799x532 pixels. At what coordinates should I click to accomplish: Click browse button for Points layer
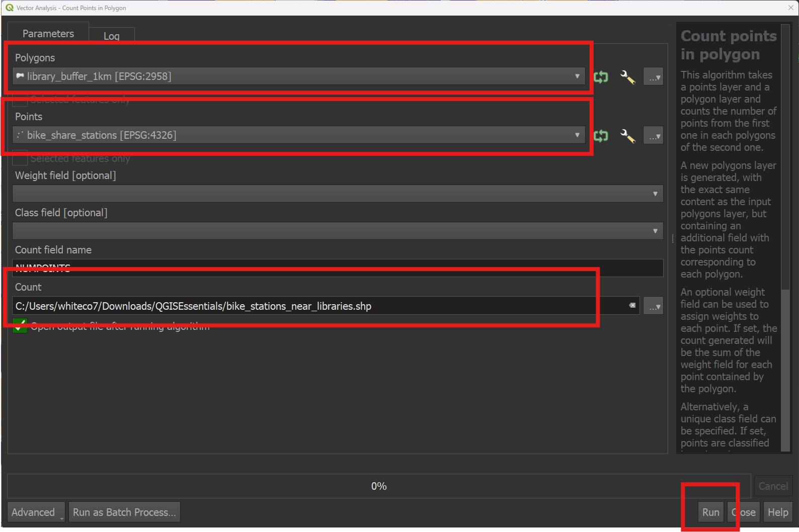pyautogui.click(x=653, y=136)
